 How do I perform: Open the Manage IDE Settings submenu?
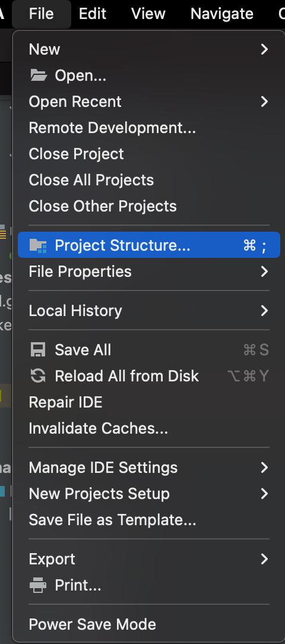(x=149, y=468)
